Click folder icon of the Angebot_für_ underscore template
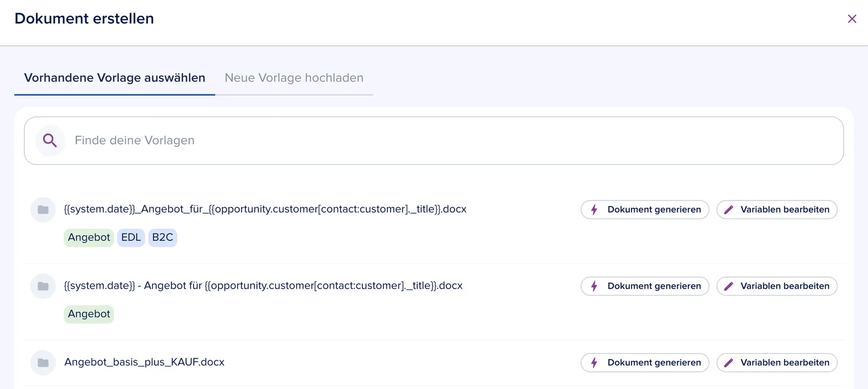 tap(43, 209)
